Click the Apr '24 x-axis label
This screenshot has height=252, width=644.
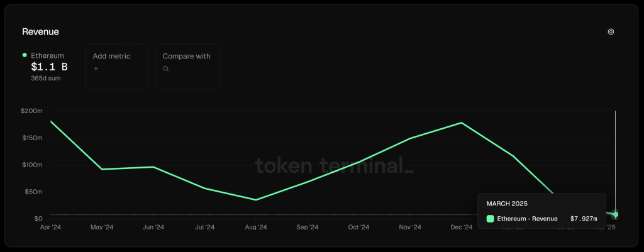coord(50,227)
